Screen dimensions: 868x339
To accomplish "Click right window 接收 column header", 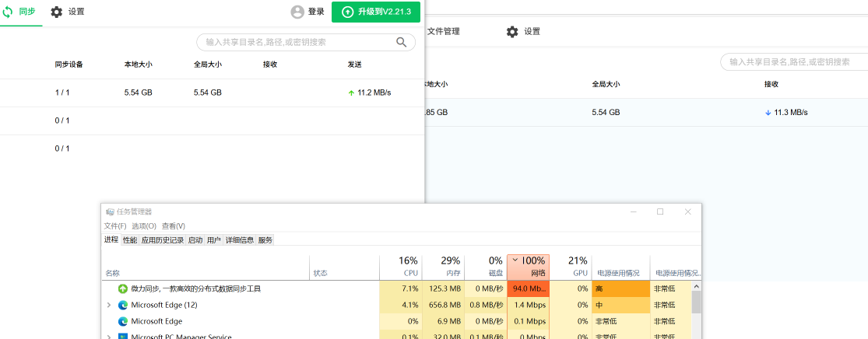I will 771,85.
